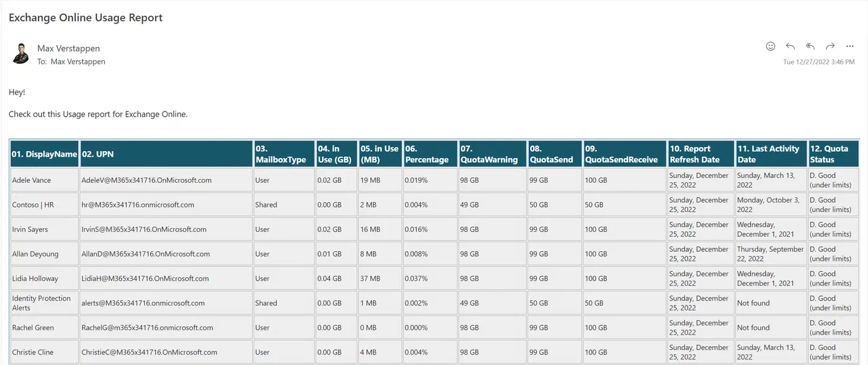Click the Exchange Online Usage Report subject
This screenshot has height=365, width=868.
click(86, 17)
